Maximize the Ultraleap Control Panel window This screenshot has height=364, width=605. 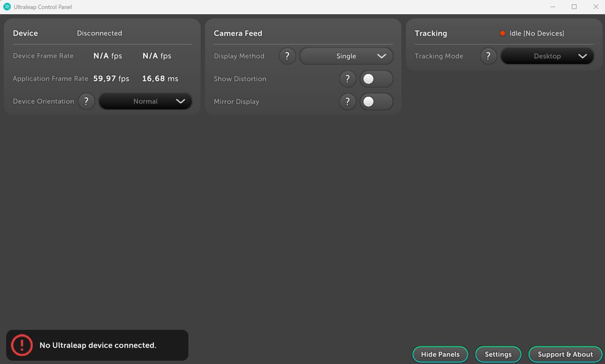coord(574,7)
